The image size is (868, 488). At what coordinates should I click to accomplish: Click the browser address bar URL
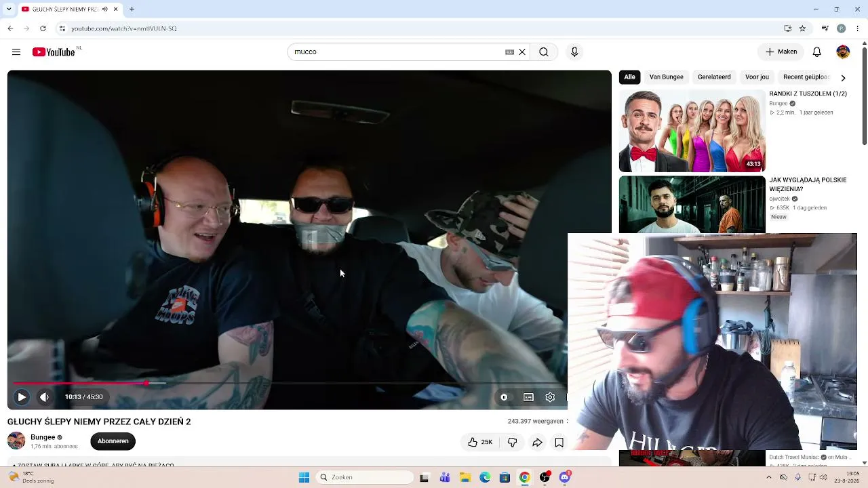[x=124, y=28]
